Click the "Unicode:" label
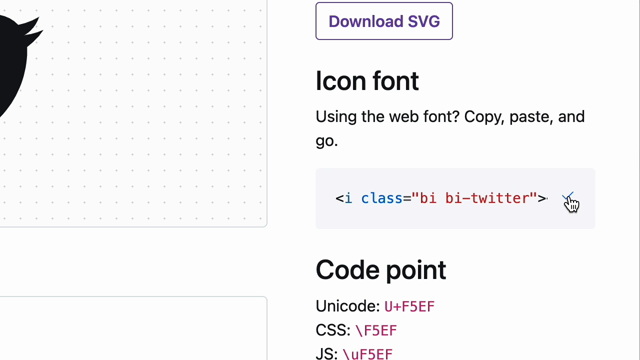This screenshot has height=360, width=640. tap(348, 306)
